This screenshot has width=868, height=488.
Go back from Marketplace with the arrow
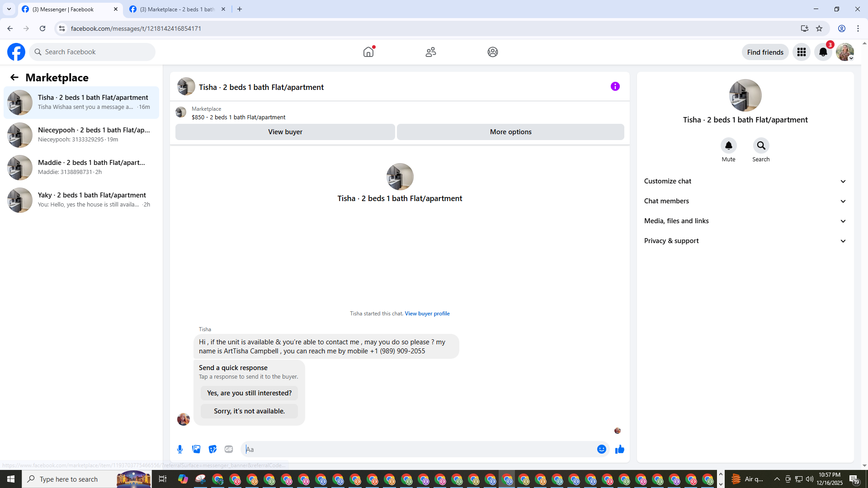click(x=14, y=77)
